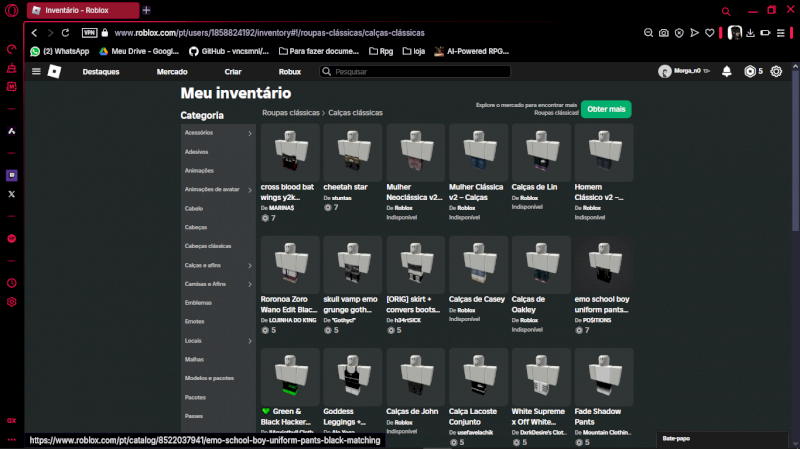Image resolution: width=800 pixels, height=449 pixels.
Task: Open Twitch in the Opera sidebar
Action: coord(12,175)
